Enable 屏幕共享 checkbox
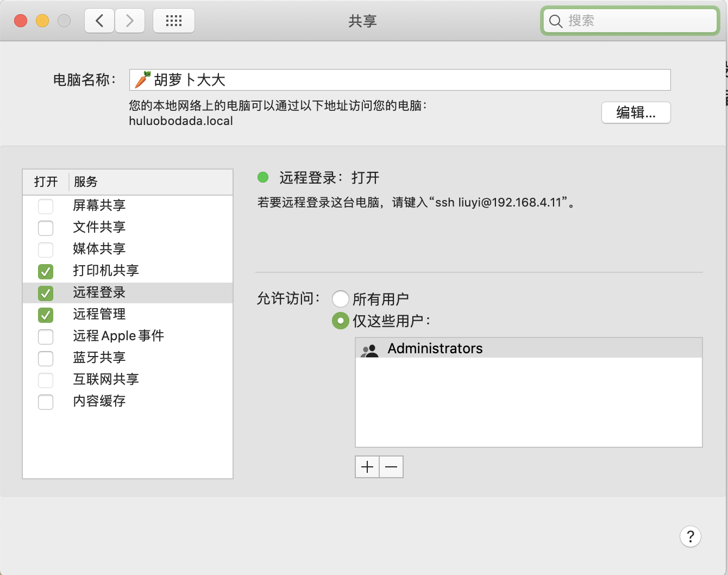The width and height of the screenshot is (728, 575). click(46, 206)
